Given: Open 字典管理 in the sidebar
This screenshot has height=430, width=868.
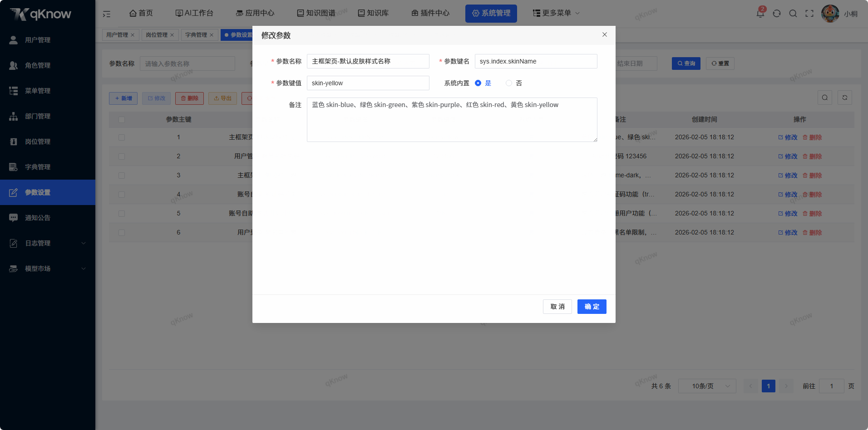Looking at the screenshot, I should pos(48,167).
